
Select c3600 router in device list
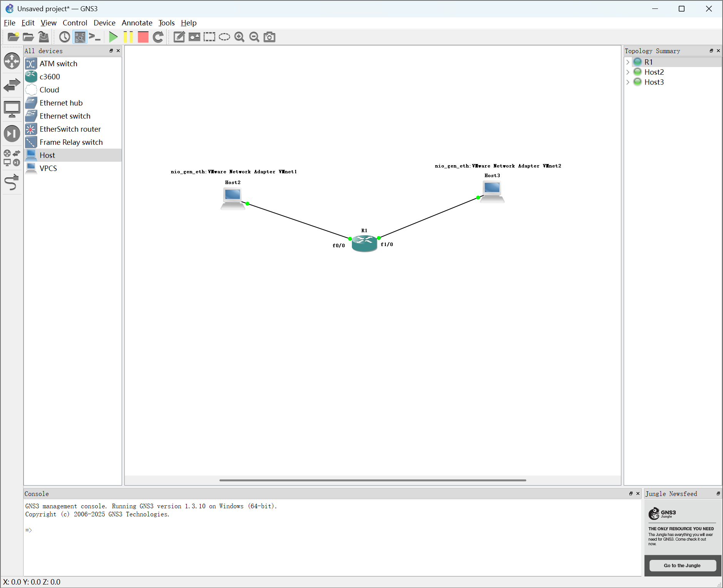tap(73, 77)
